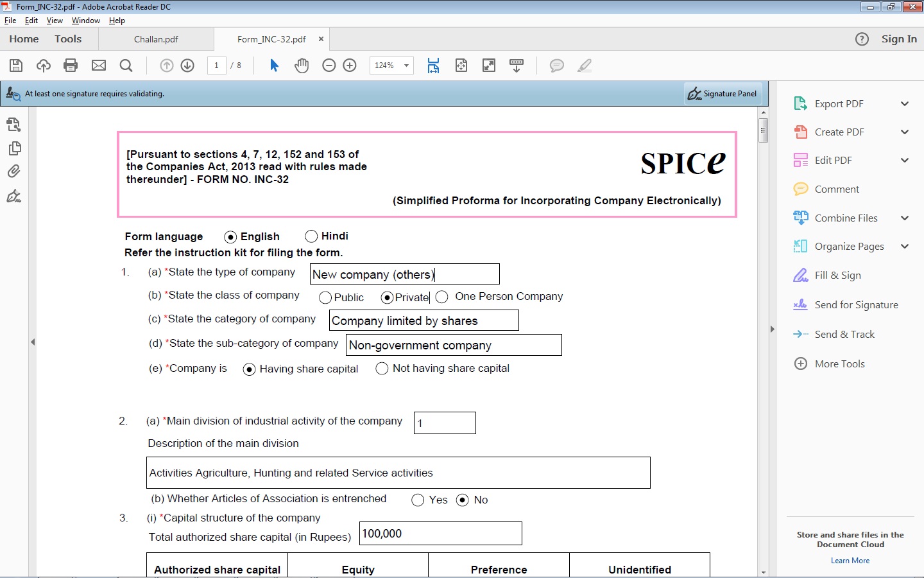Viewport: 924px width, 578px height.
Task: Expand Export PDF options
Action: 905,103
